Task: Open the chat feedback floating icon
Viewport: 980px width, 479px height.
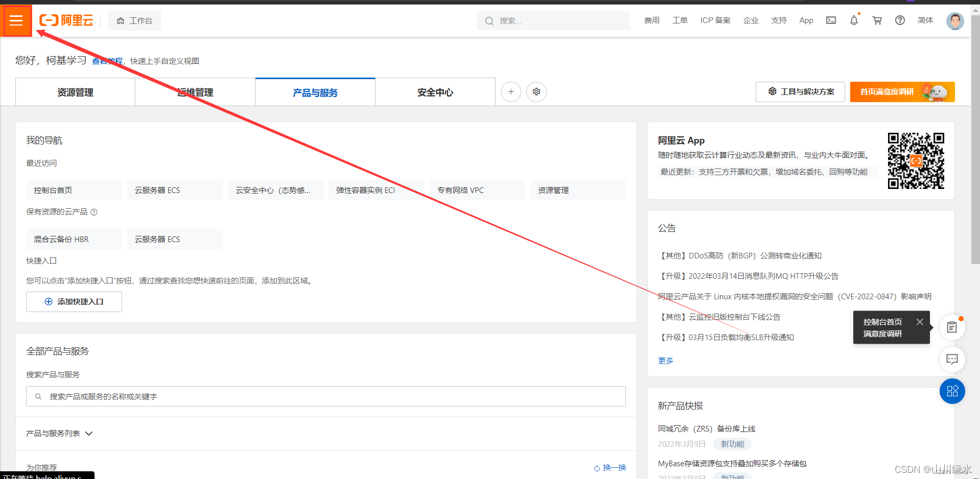Action: [952, 360]
